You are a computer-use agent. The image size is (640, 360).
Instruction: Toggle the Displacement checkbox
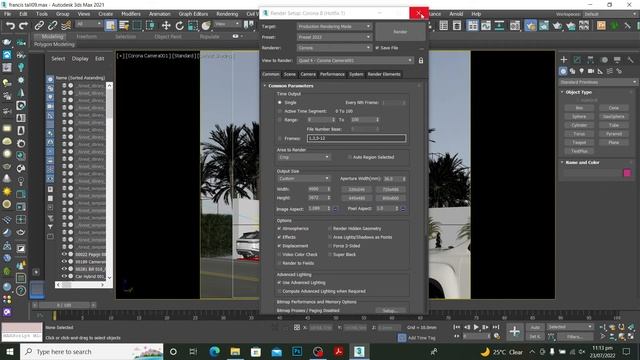[x=280, y=246]
